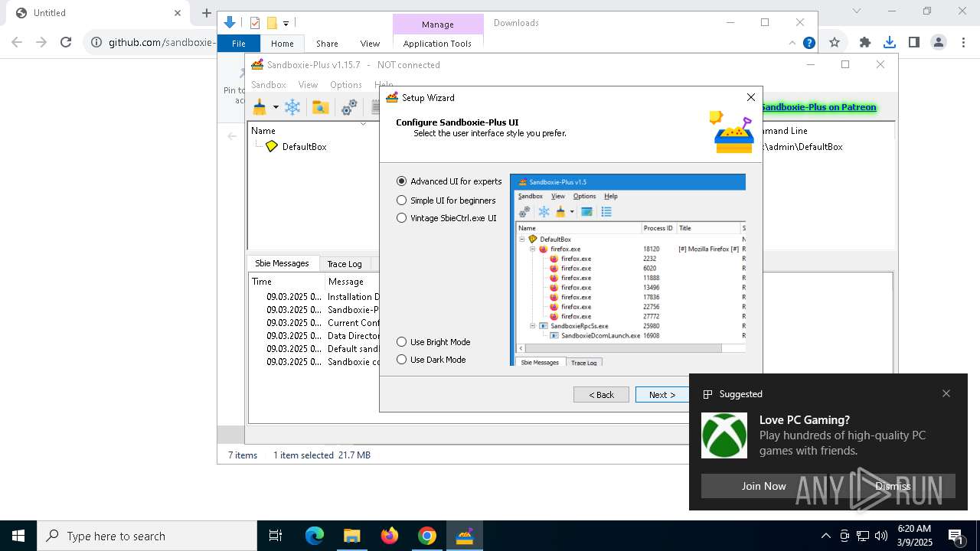Switch to the Sbie Messages tab
Screen dimensions: 980x551
tap(282, 263)
